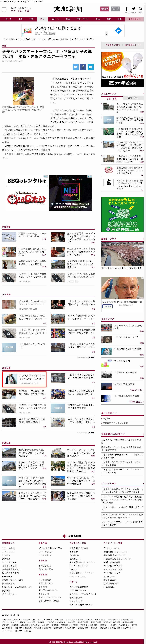
Task: Expand the 京都新聞から navigation item
Action: point(135,19)
